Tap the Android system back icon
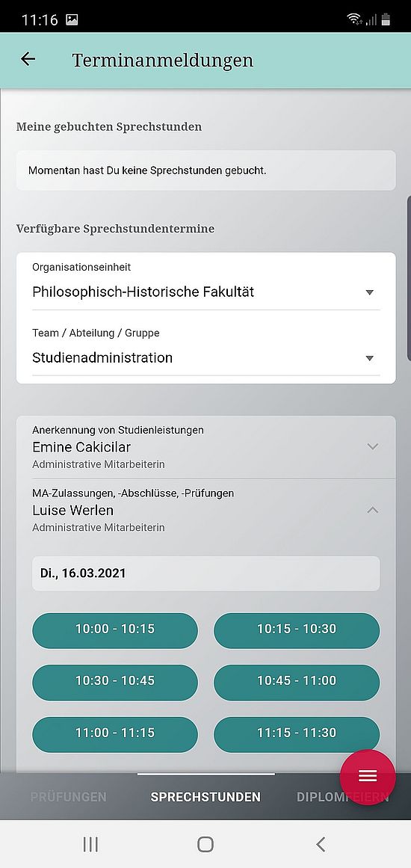This screenshot has width=411, height=868. [x=321, y=844]
